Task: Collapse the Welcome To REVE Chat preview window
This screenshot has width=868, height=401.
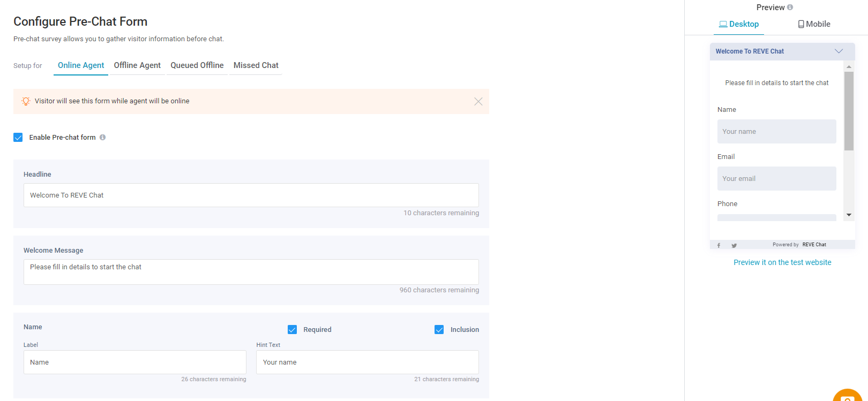Action: [839, 51]
